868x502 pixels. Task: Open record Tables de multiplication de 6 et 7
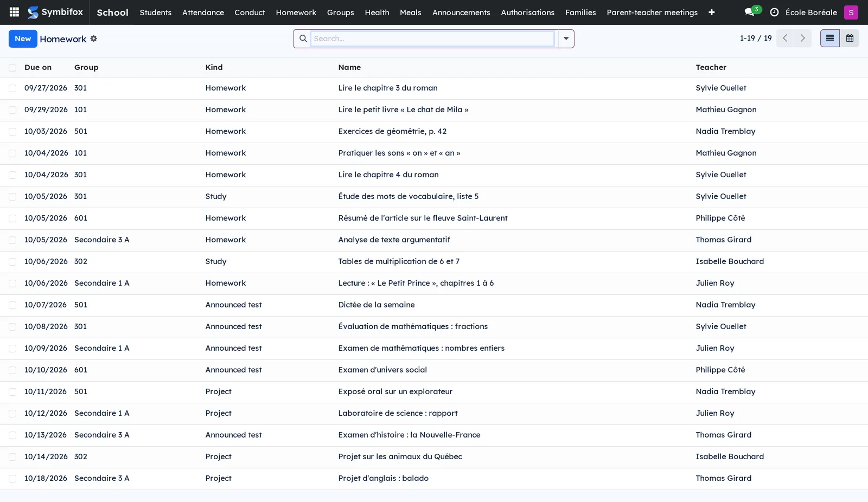[x=399, y=261]
